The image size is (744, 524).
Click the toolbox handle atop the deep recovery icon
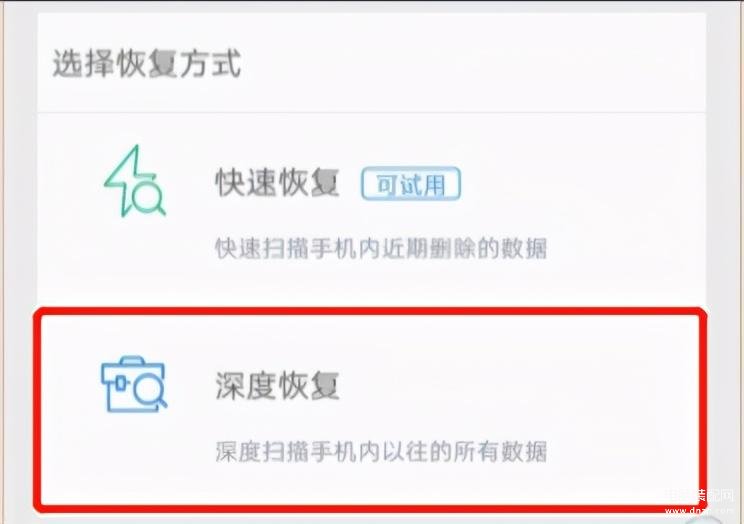click(x=132, y=360)
